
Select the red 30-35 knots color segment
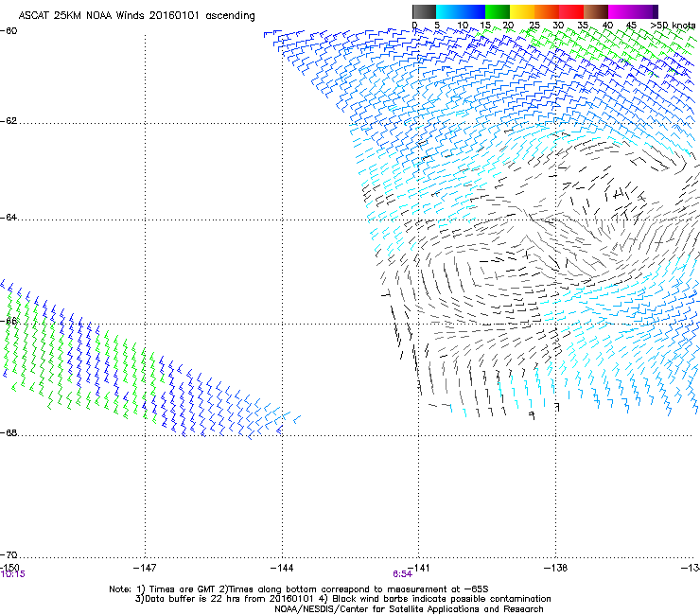pos(571,11)
